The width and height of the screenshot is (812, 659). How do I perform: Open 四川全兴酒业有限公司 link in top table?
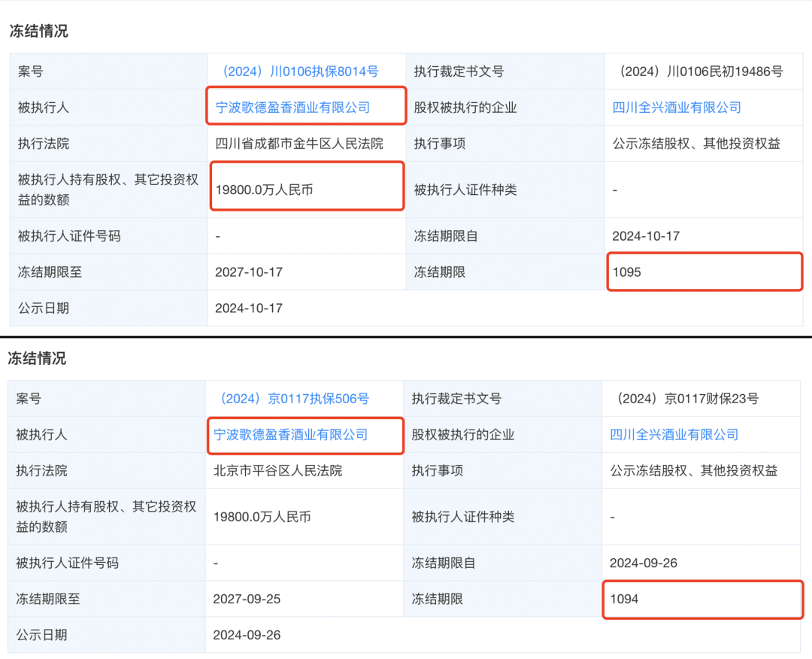pos(677,108)
